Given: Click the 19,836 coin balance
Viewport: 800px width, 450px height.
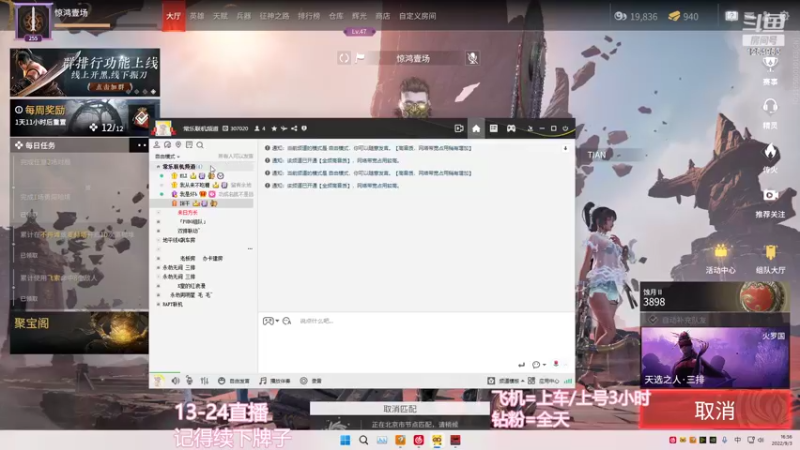Looking at the screenshot, I should [636, 16].
